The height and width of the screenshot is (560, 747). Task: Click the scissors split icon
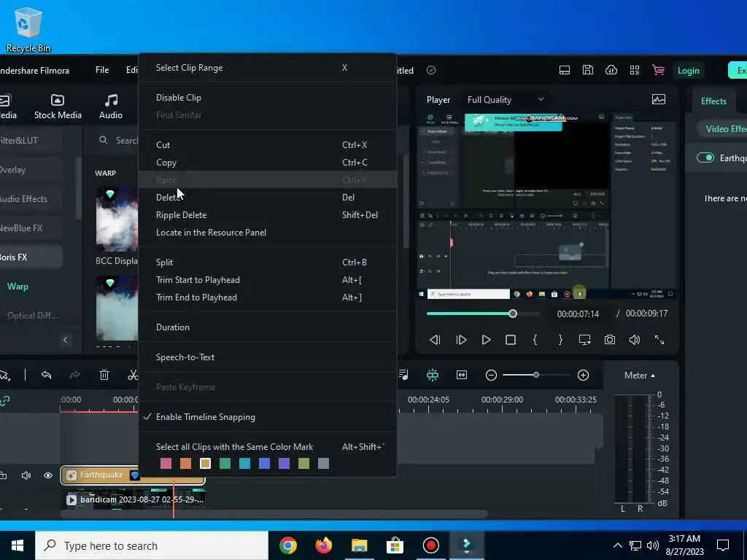click(133, 376)
